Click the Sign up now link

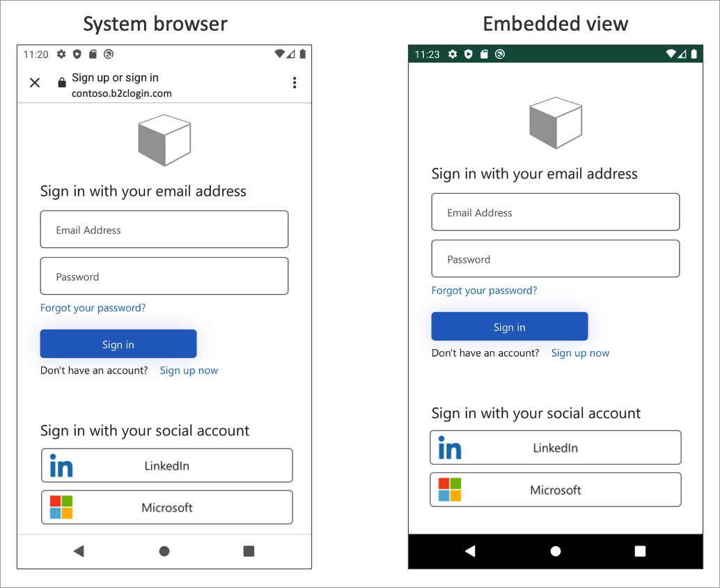pos(189,371)
